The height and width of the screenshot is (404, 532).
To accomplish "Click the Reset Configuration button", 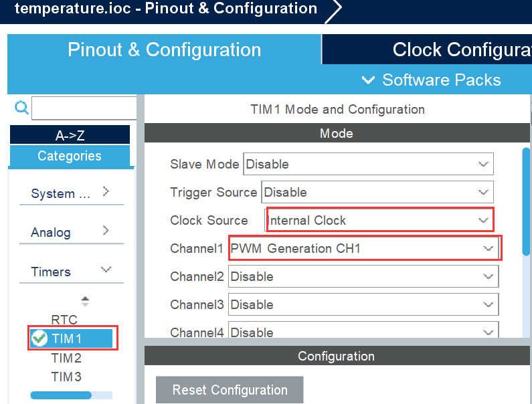I will pos(230,390).
